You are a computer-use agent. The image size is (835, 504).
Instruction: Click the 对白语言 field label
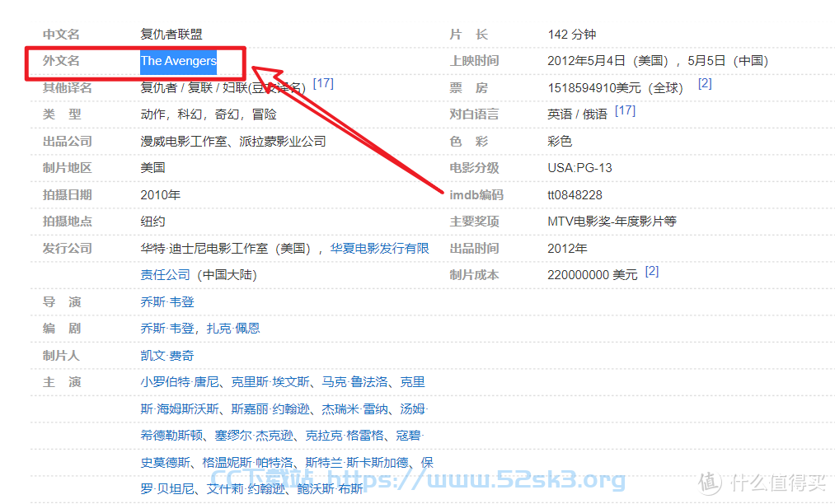click(x=474, y=114)
